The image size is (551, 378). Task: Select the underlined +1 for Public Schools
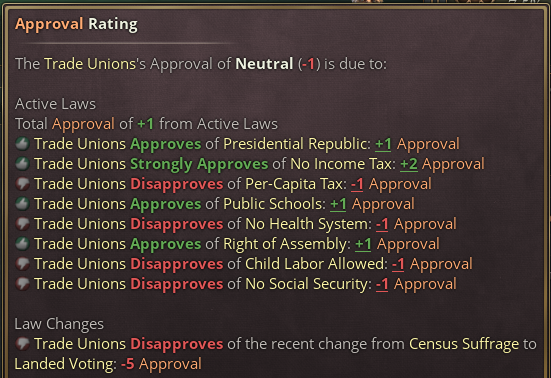[x=338, y=204]
